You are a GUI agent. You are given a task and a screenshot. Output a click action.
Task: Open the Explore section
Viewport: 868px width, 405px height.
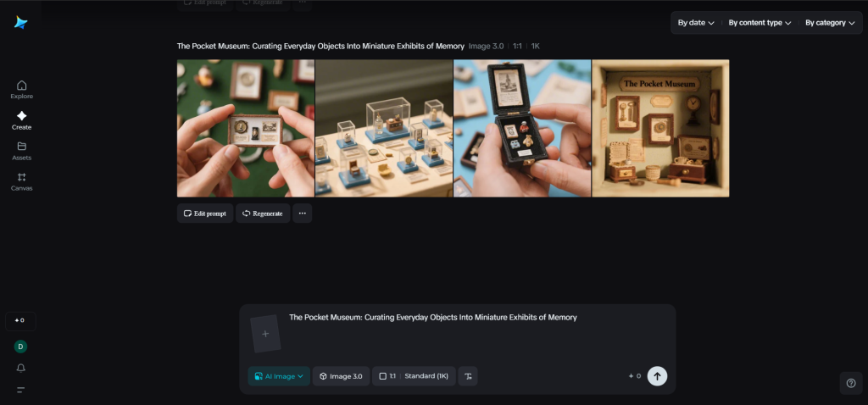click(21, 90)
